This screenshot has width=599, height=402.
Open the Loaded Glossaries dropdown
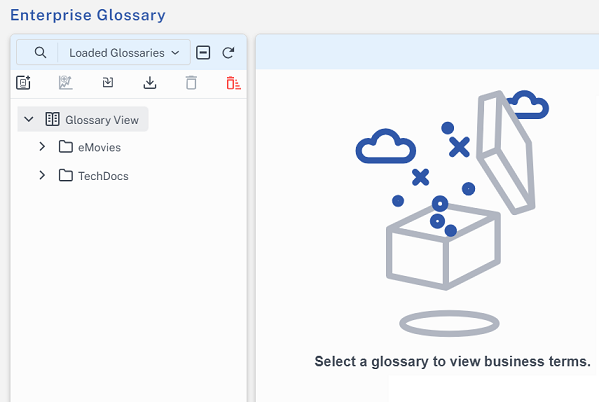tap(124, 53)
